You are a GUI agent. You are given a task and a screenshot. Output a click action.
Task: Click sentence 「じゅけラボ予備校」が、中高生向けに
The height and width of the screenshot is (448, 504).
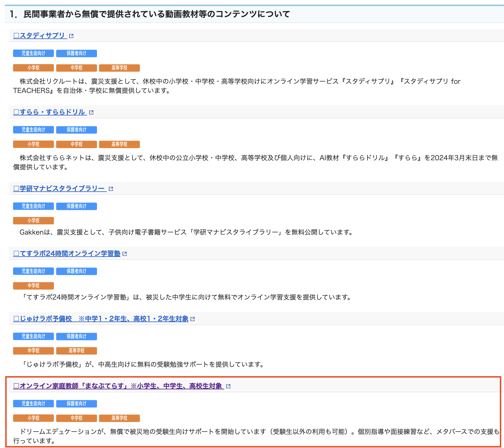pos(143,365)
